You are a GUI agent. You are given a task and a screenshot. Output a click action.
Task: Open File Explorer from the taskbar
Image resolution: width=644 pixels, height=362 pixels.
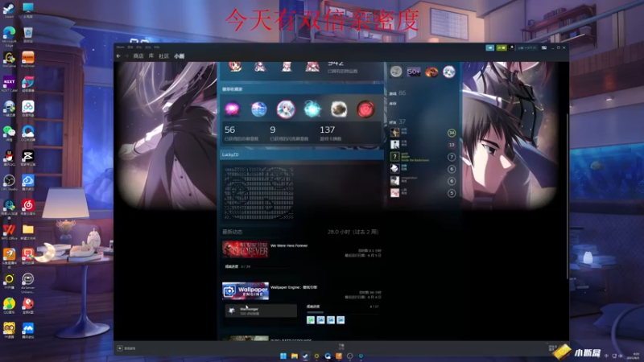294,356
